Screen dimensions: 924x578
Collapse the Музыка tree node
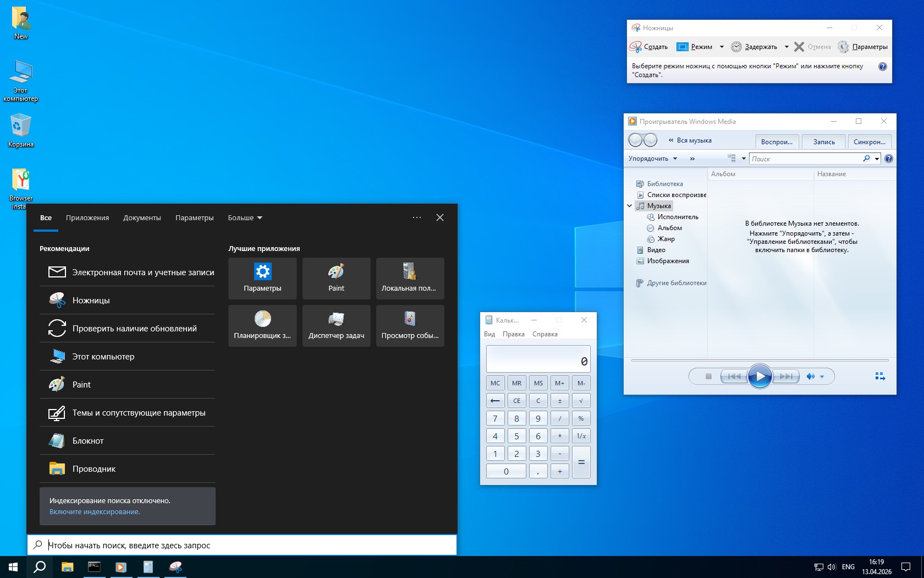[x=630, y=206]
